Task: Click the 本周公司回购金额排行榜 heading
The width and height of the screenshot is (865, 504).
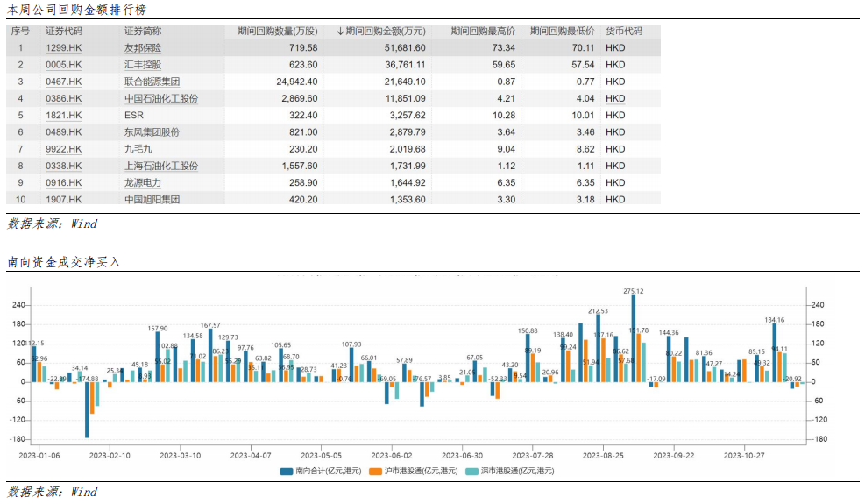Action: tap(76, 10)
